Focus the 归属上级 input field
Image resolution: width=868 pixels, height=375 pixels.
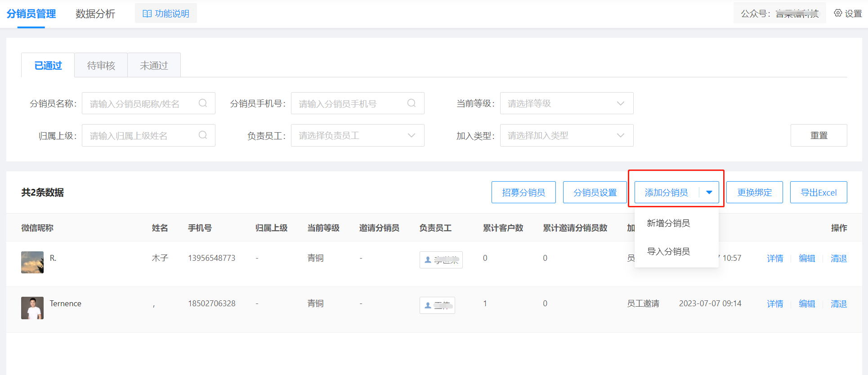(148, 135)
